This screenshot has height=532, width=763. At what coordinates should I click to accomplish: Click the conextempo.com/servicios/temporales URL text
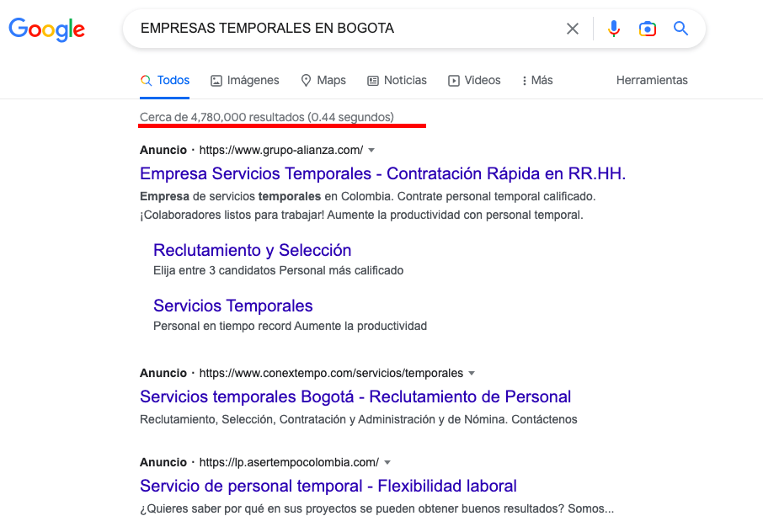click(x=331, y=374)
